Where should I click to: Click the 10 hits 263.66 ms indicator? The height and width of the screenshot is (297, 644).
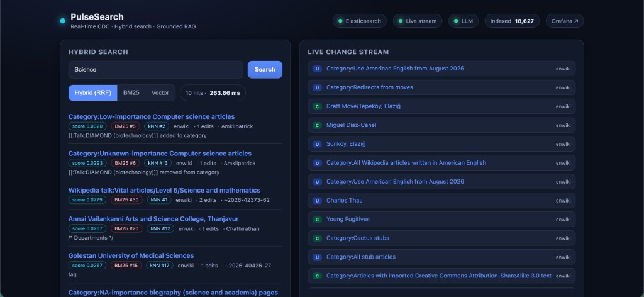[x=213, y=93]
